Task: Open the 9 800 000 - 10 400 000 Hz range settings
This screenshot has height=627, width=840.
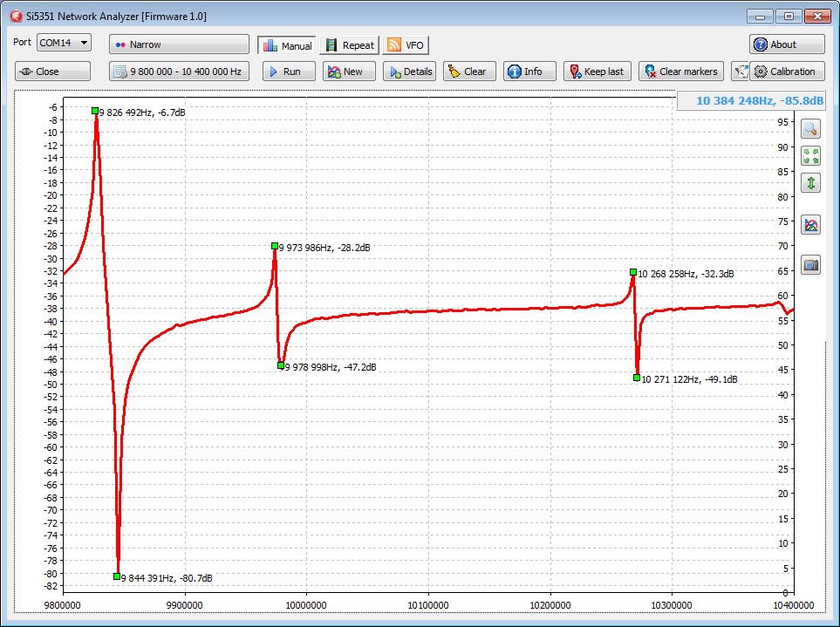Action: (179, 72)
